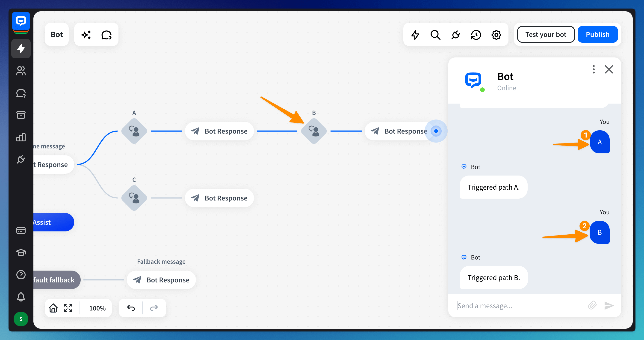The height and width of the screenshot is (340, 644).
Task: Open Analytics bar chart in sidebar
Action: (x=21, y=137)
